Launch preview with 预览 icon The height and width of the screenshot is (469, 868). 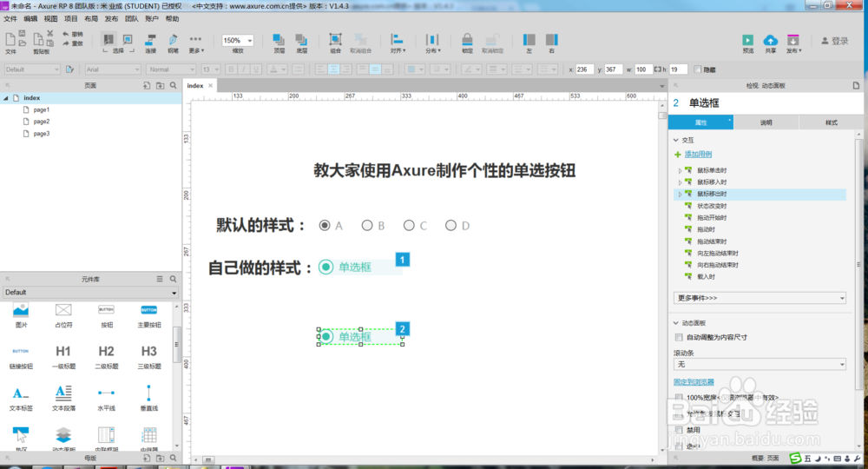tap(748, 40)
